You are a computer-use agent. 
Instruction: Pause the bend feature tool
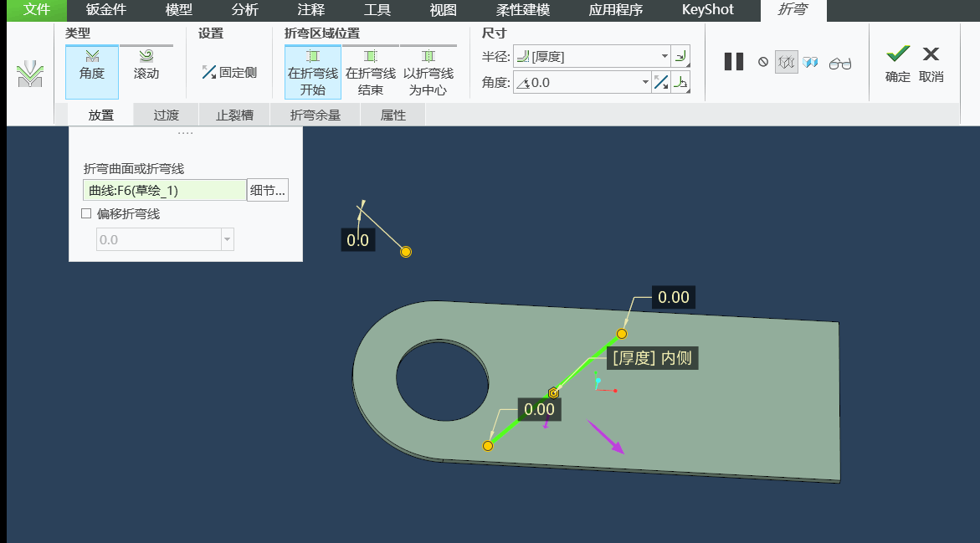pyautogui.click(x=734, y=61)
